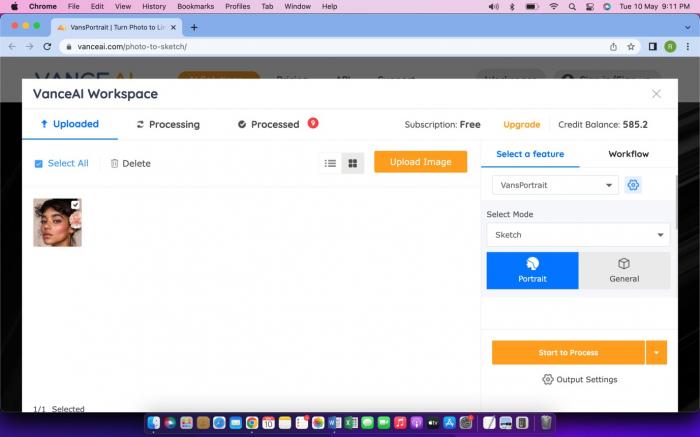Click the Credit Balance 585.2 text
Image resolution: width=700 pixels, height=437 pixels.
603,125
